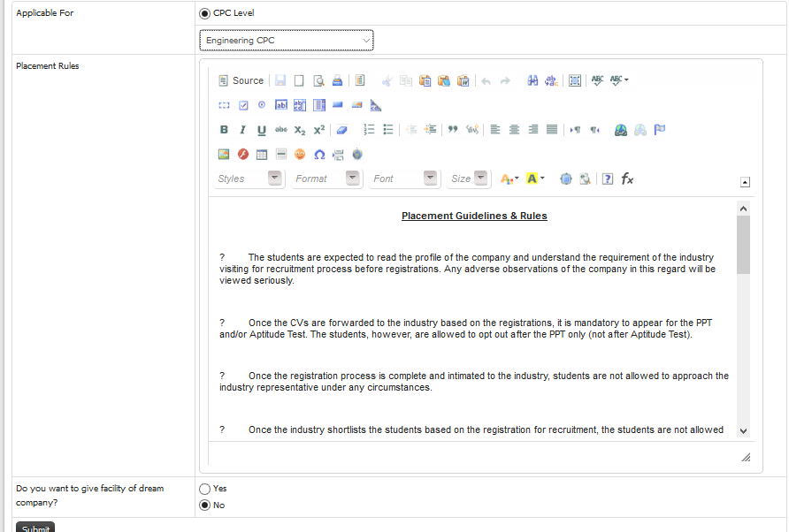This screenshot has height=532, width=789.
Task: Click the Select All icon
Action: tap(575, 80)
